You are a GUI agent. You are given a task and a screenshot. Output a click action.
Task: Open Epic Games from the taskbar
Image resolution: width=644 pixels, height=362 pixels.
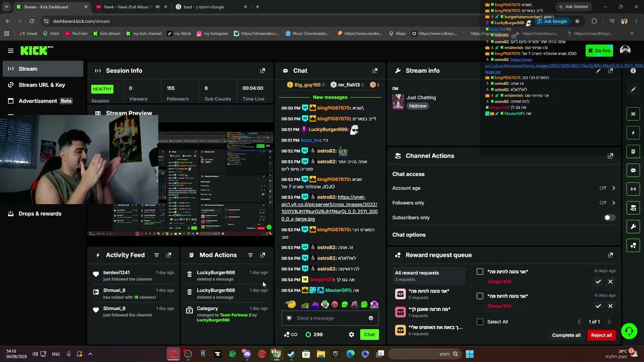[x=336, y=354]
